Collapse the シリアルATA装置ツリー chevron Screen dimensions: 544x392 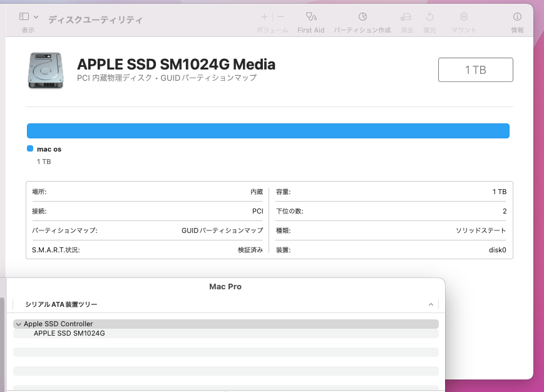[x=431, y=304]
